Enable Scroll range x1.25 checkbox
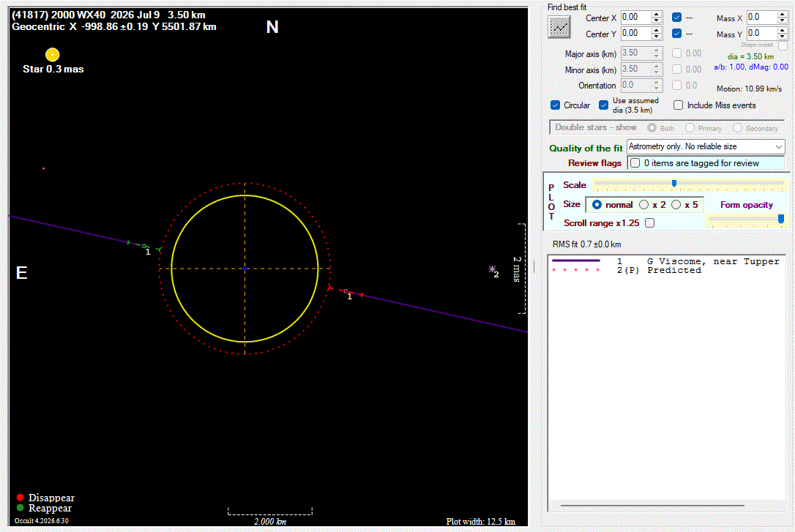Viewport: 795px width, 532px height. pyautogui.click(x=649, y=222)
